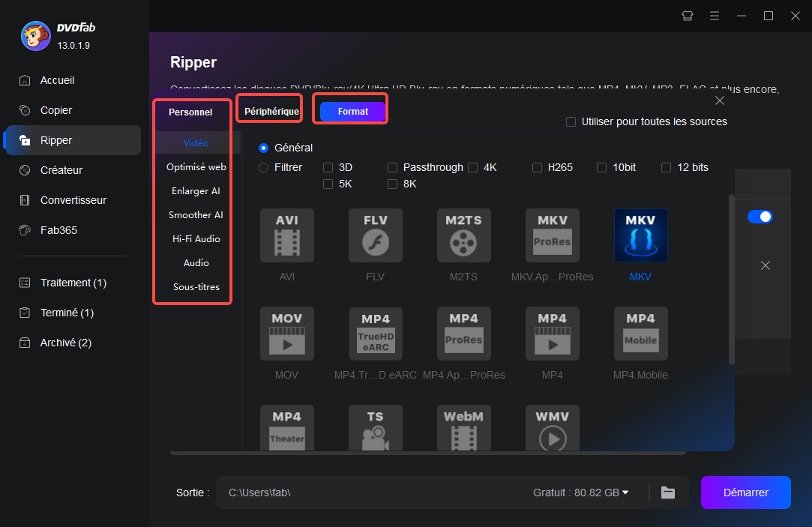The height and width of the screenshot is (527, 812).
Task: Select the highlighted MKV format icon
Action: click(x=640, y=235)
